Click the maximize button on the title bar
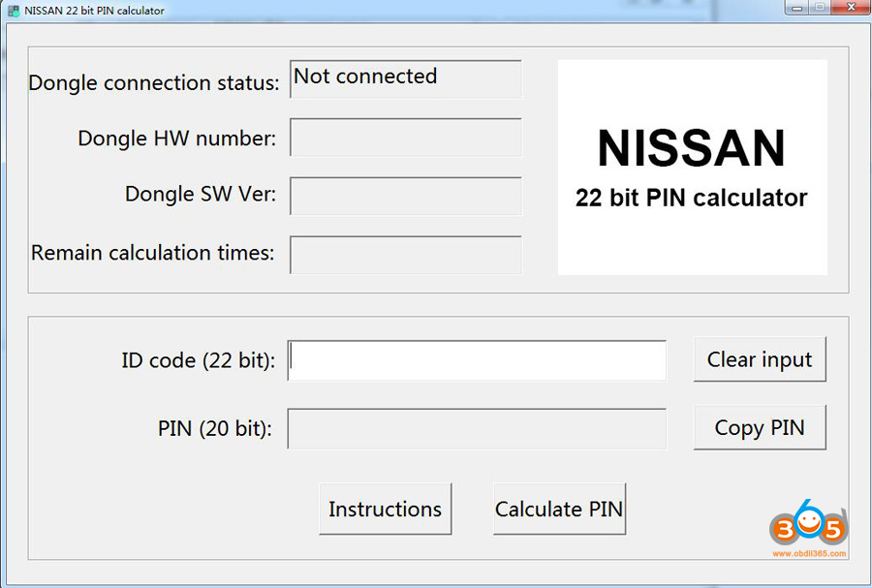Image resolution: width=872 pixels, height=588 pixels. (823, 8)
